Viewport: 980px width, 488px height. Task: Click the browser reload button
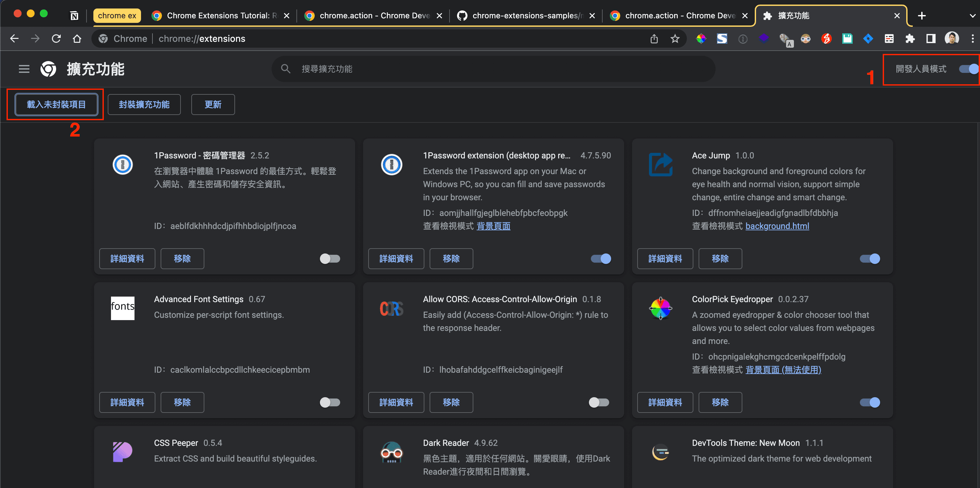56,39
